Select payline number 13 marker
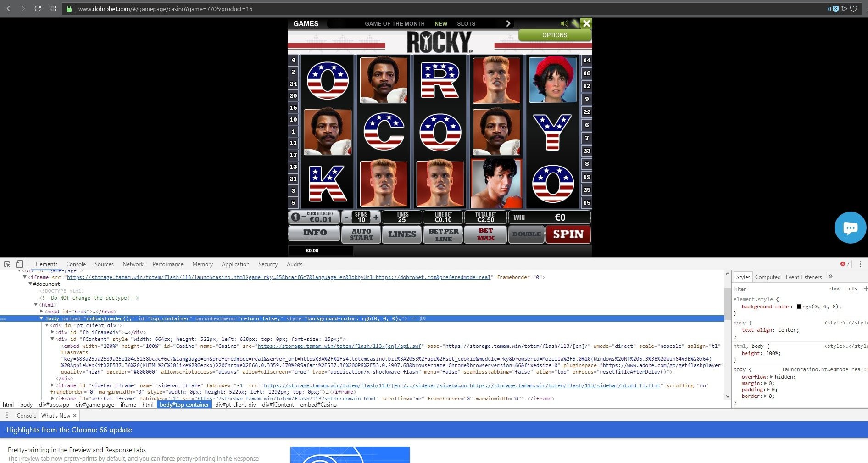 [x=294, y=167]
